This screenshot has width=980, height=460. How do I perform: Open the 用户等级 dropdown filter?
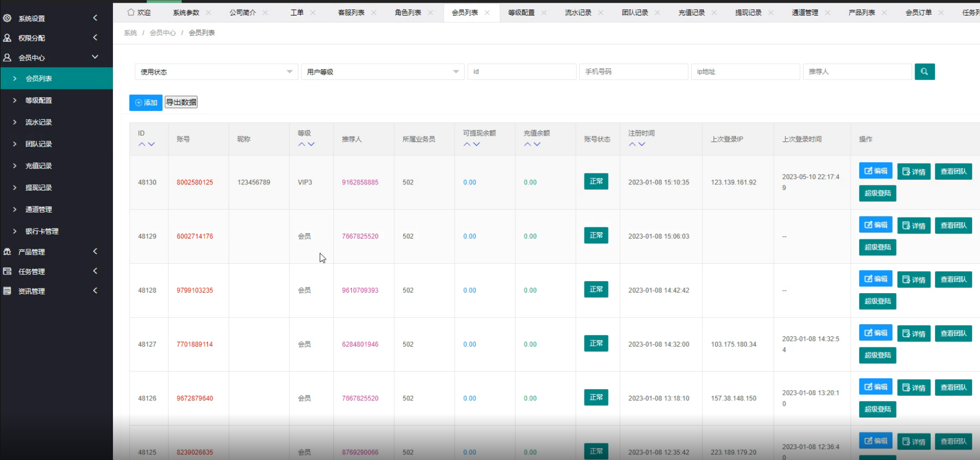point(382,72)
